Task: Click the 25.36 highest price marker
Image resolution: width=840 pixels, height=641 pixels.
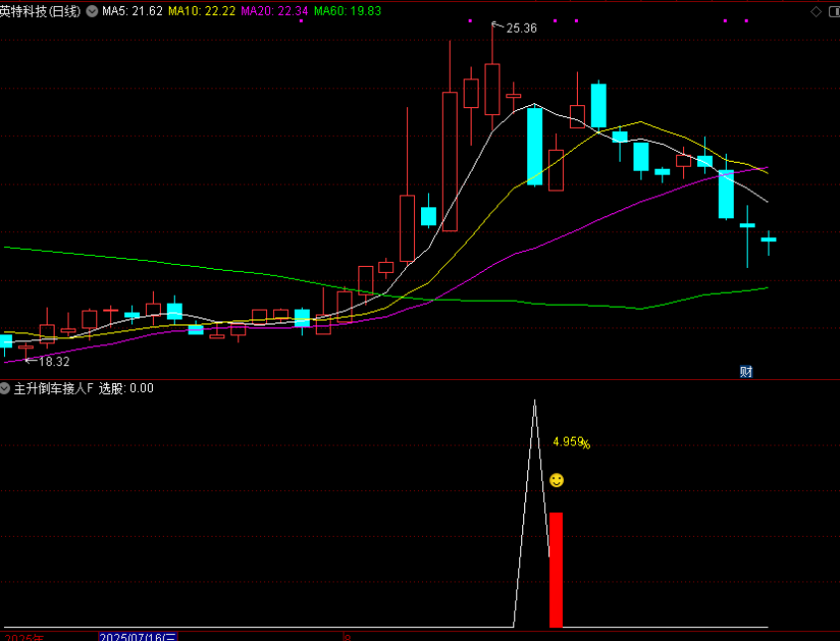Action: (520, 28)
